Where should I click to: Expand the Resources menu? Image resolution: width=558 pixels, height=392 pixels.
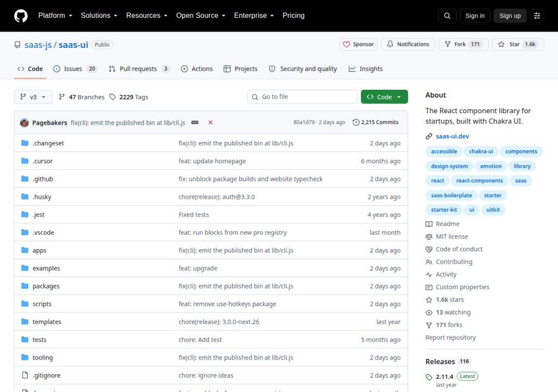click(147, 16)
